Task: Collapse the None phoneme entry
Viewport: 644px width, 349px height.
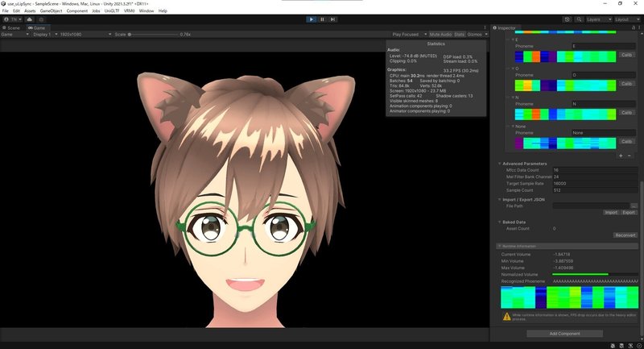Action: point(513,127)
